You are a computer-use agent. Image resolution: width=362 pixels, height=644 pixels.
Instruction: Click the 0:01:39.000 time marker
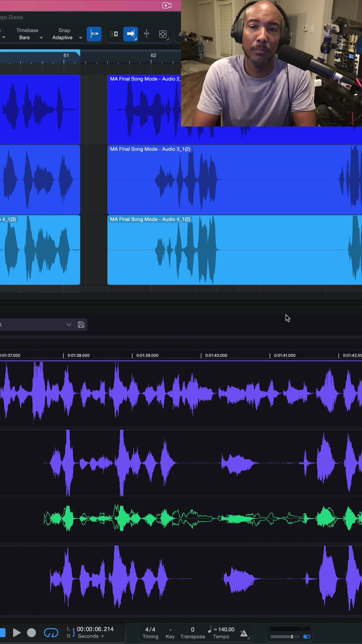click(147, 356)
